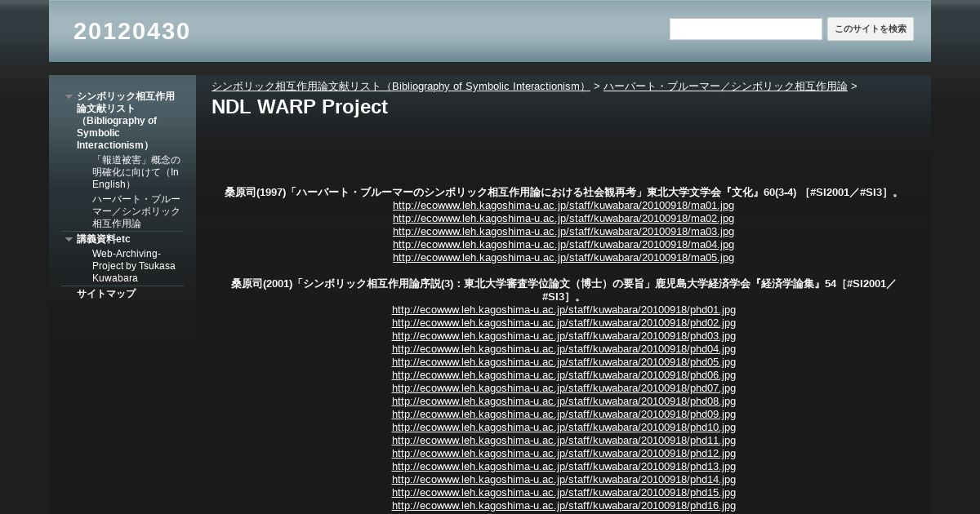Open sidebar item 「報道被害」概念の明確化に向けて (In English)

[x=136, y=172]
